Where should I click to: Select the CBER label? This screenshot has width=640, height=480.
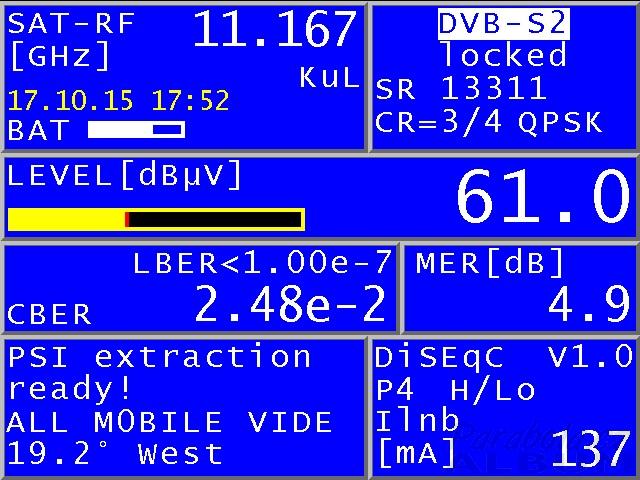pos(49,314)
